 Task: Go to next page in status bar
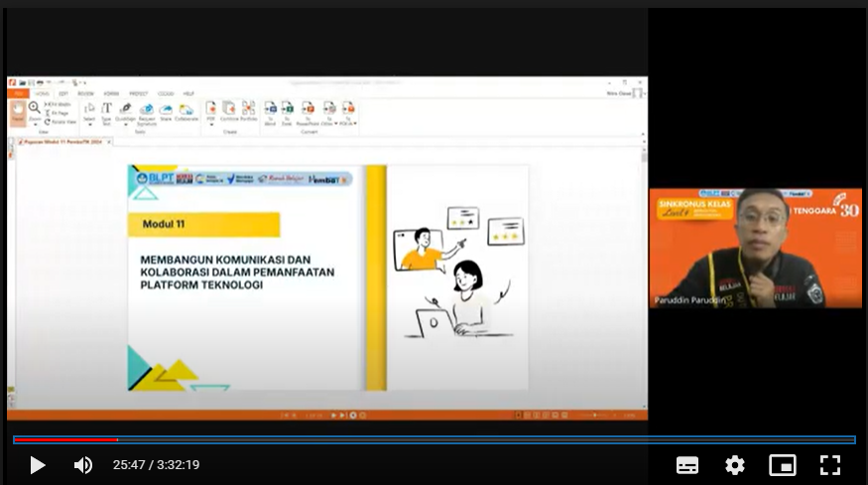(333, 416)
